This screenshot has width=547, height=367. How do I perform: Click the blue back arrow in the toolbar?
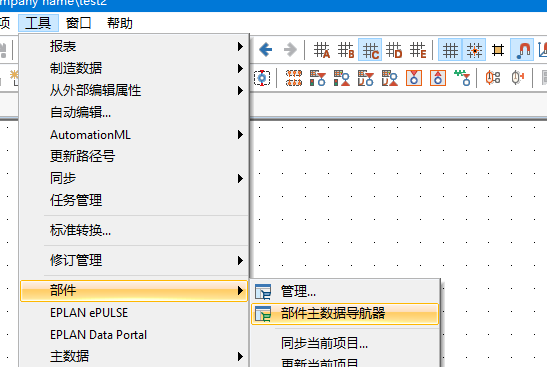[265, 50]
